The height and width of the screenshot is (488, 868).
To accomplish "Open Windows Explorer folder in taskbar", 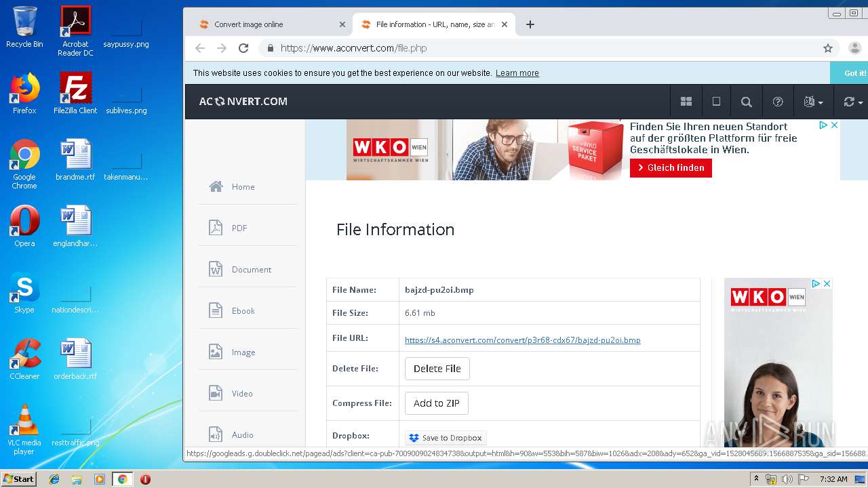I will click(77, 479).
